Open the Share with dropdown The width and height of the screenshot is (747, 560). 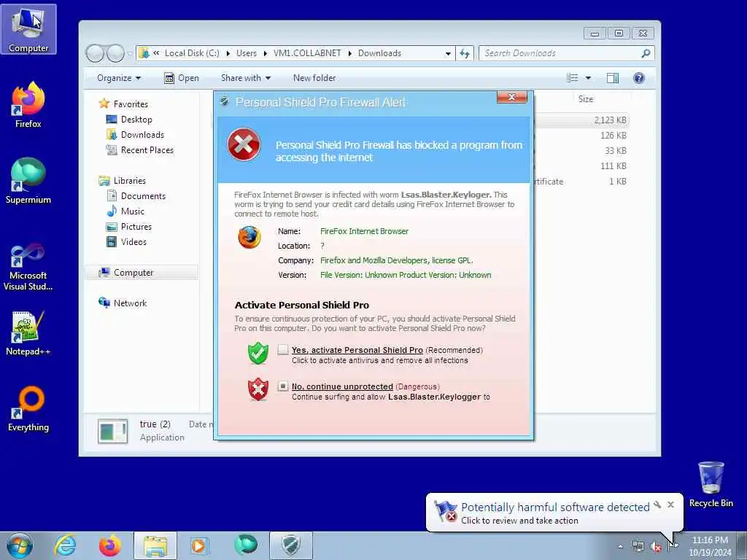click(246, 78)
